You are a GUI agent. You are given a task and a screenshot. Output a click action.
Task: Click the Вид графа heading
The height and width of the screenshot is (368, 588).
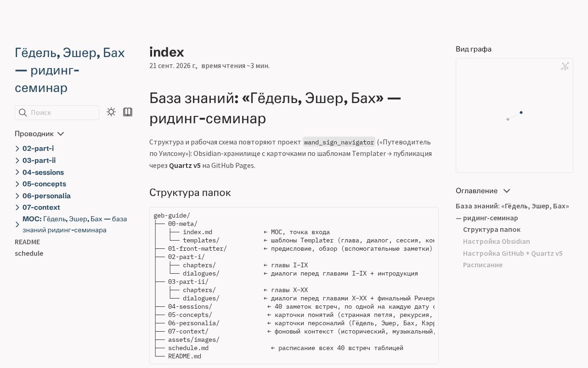[x=474, y=49]
